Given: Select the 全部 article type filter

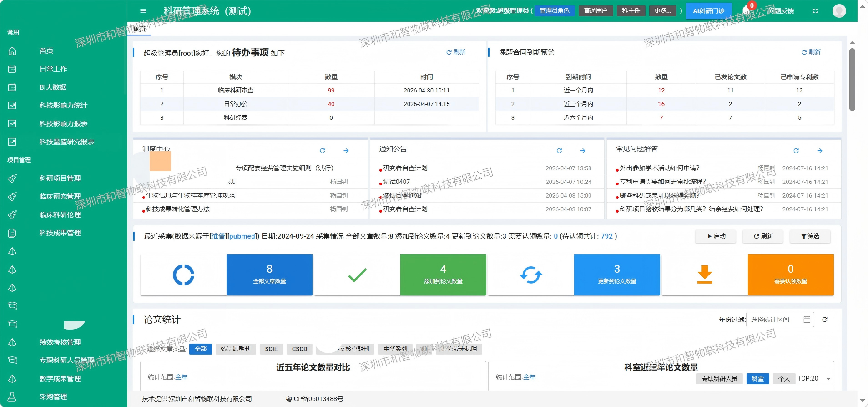Looking at the screenshot, I should 201,349.
